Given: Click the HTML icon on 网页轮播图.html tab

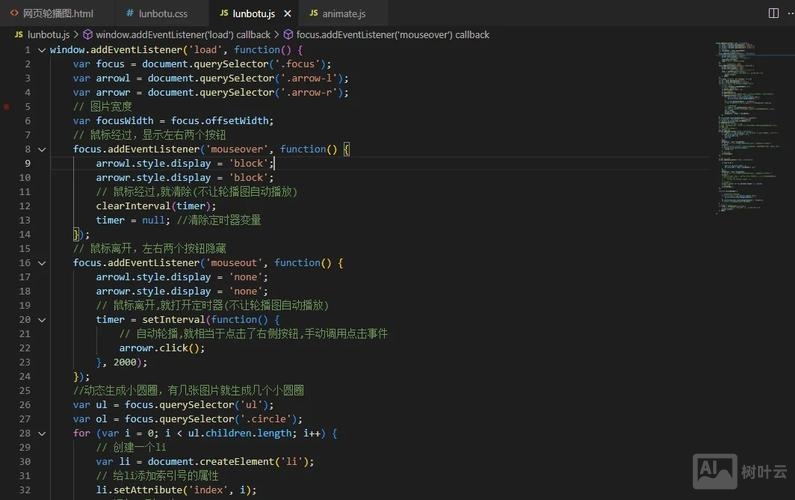Looking at the screenshot, I should coord(13,14).
